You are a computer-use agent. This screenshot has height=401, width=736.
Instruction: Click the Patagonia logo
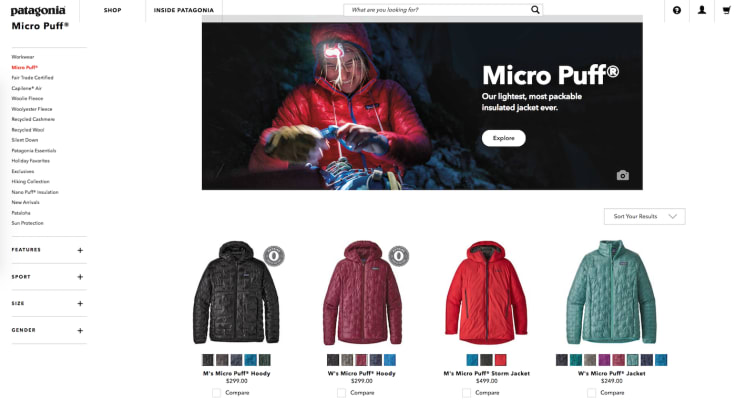38,10
